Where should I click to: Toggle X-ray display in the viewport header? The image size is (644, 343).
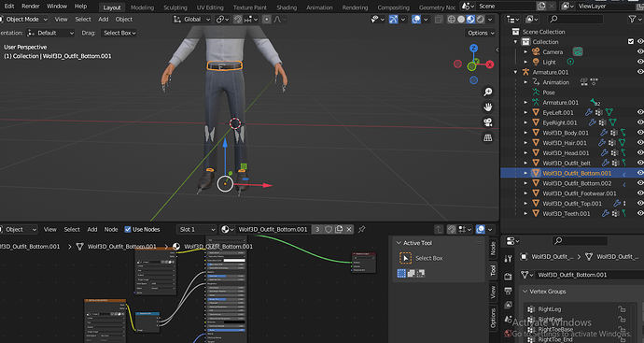tap(439, 20)
